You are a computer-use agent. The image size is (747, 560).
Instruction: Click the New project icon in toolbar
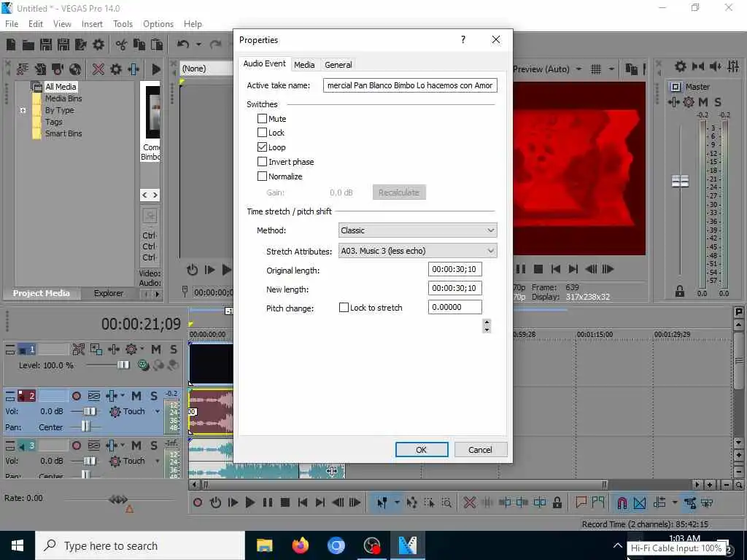point(11,44)
